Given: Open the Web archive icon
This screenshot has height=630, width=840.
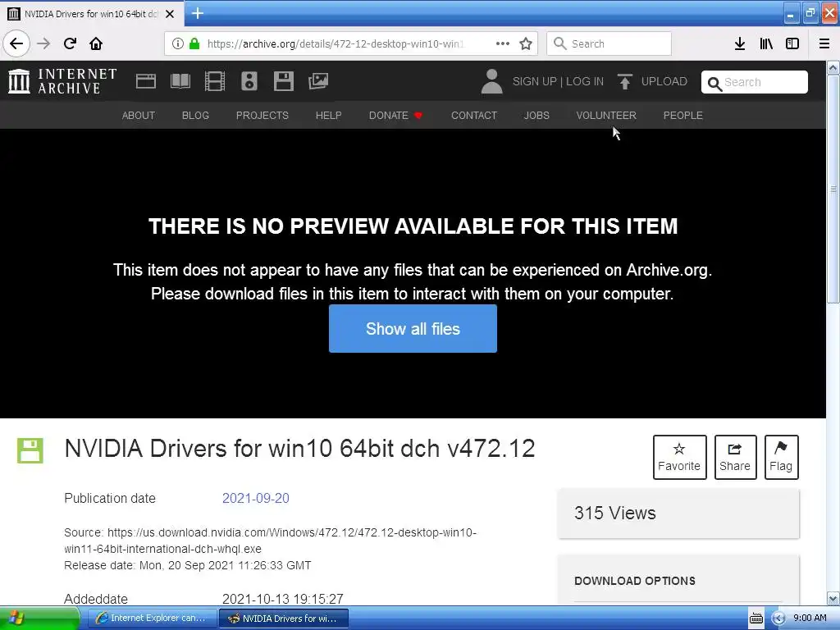Looking at the screenshot, I should pos(146,81).
